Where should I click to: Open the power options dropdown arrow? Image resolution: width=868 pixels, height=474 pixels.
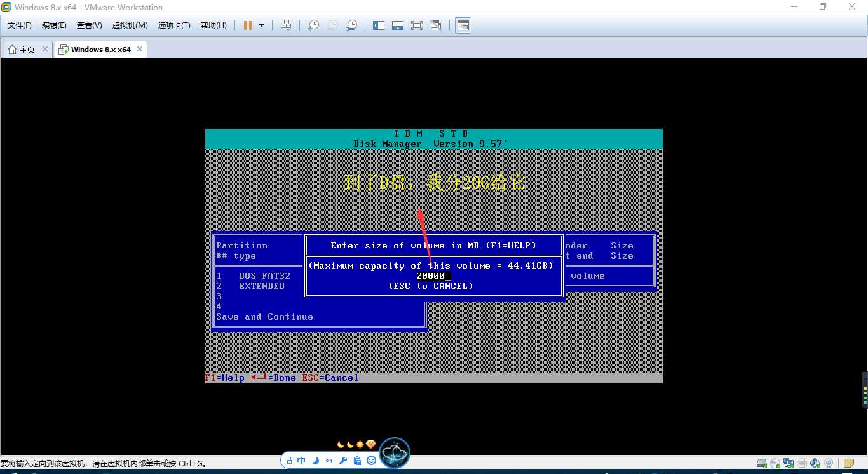pos(262,25)
